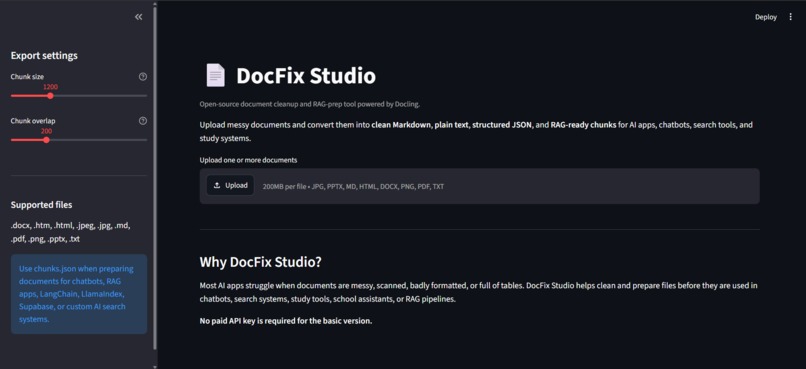Click the file upload dropzone area
This screenshot has height=369, width=806.
click(x=479, y=186)
